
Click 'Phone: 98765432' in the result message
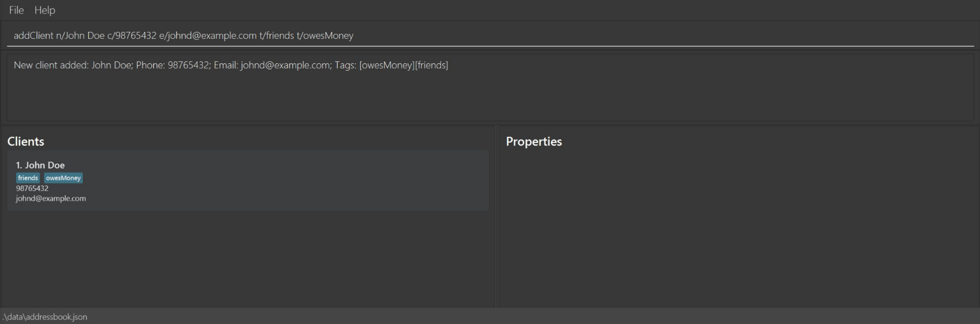173,65
